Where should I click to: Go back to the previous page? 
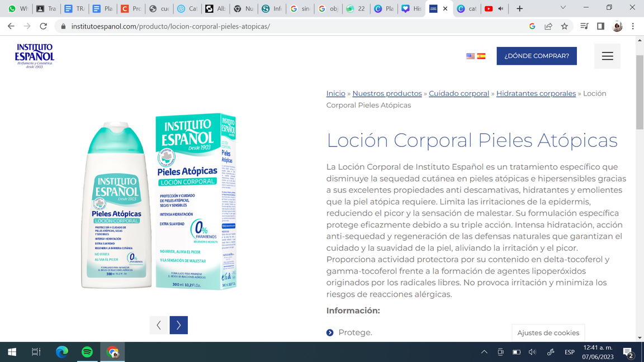coord(11,26)
